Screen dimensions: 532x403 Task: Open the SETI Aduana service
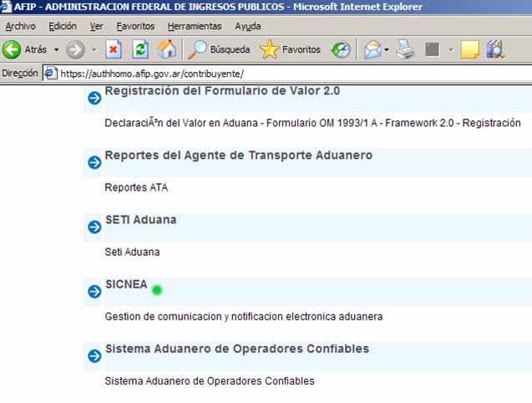point(141,220)
